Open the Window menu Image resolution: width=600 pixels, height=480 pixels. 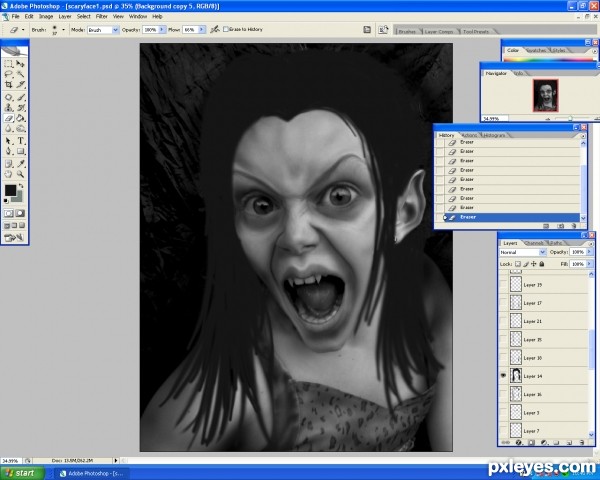[138, 16]
